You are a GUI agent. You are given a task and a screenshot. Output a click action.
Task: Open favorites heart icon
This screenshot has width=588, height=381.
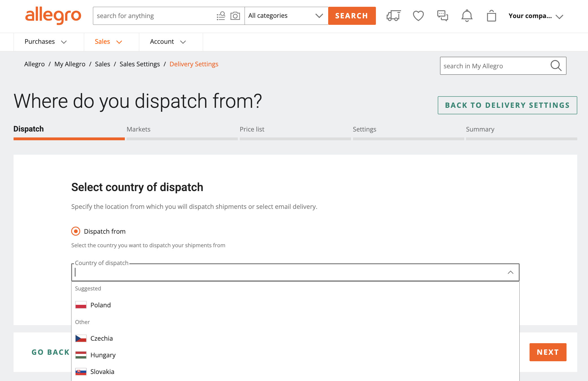[418, 16]
